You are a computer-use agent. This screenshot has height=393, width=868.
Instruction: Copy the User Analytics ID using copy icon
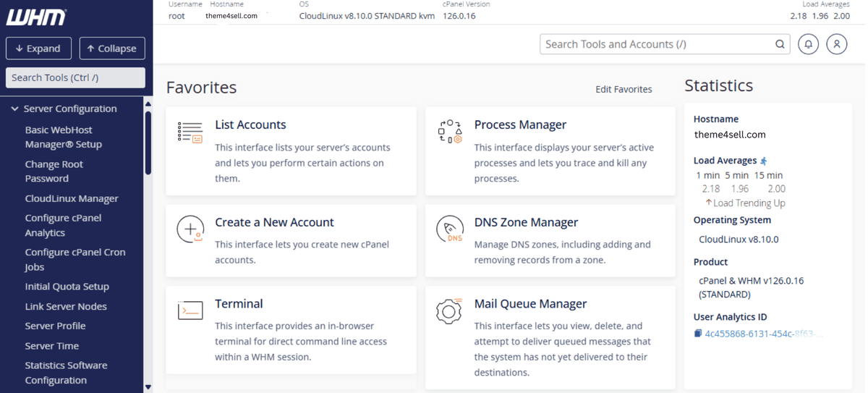698,334
